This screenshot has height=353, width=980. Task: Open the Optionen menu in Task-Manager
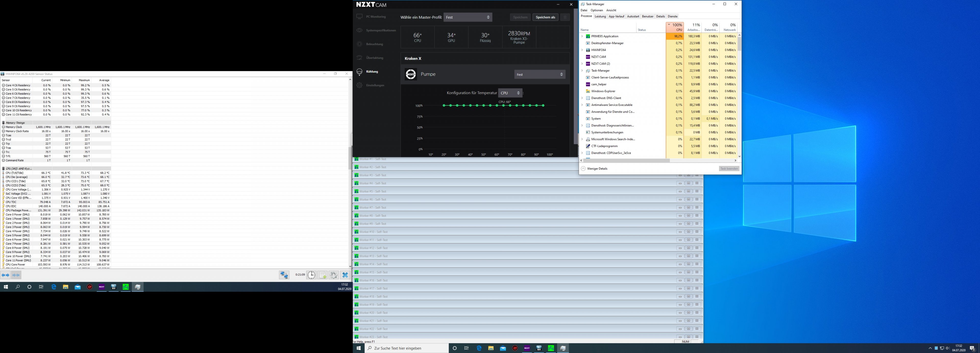tap(596, 10)
